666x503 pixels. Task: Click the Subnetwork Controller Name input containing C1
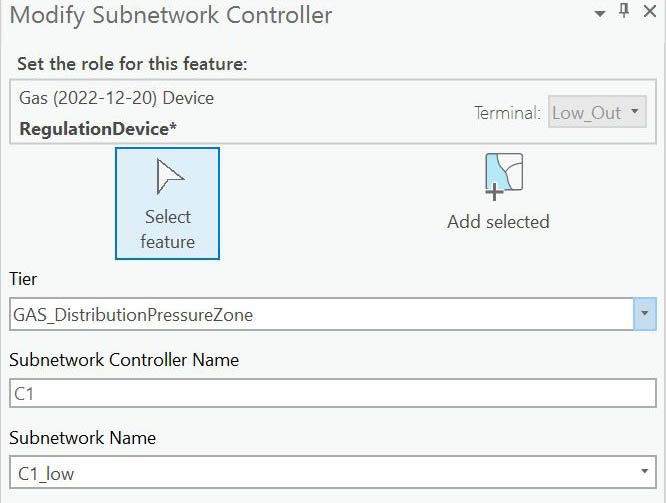pyautogui.click(x=332, y=393)
